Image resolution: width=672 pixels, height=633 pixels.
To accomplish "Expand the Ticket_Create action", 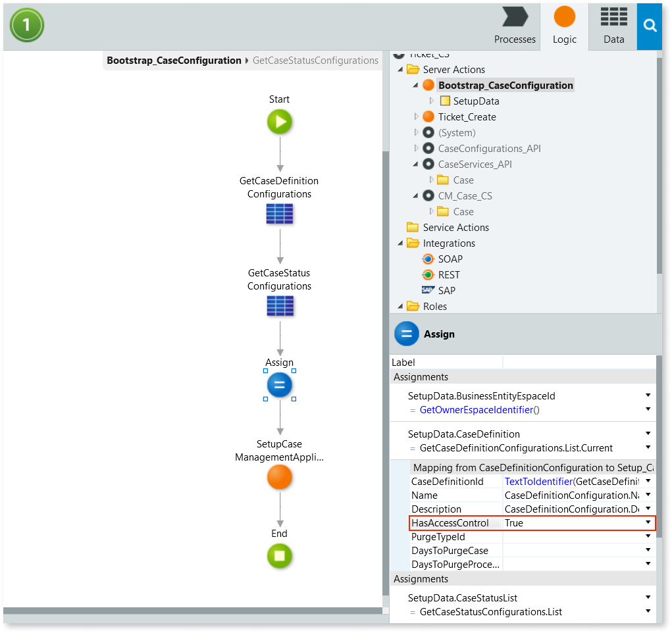I will [416, 116].
